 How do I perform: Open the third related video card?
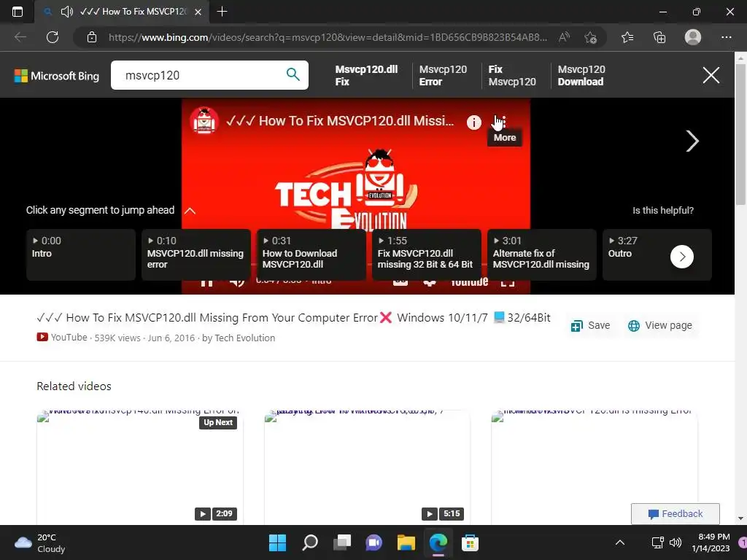[x=594, y=467]
